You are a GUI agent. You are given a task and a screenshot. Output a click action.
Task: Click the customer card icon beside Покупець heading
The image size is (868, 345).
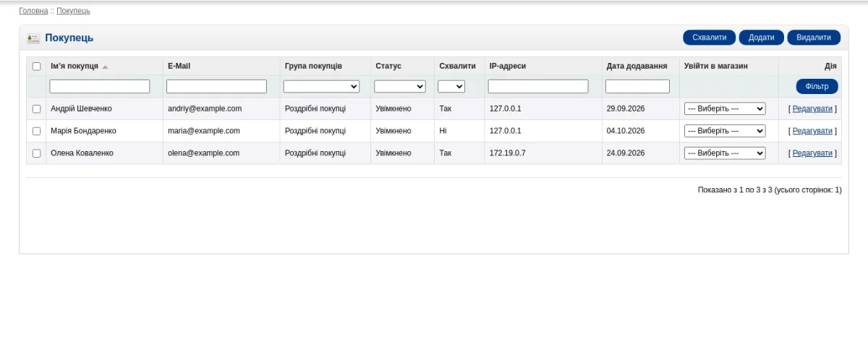tap(33, 38)
